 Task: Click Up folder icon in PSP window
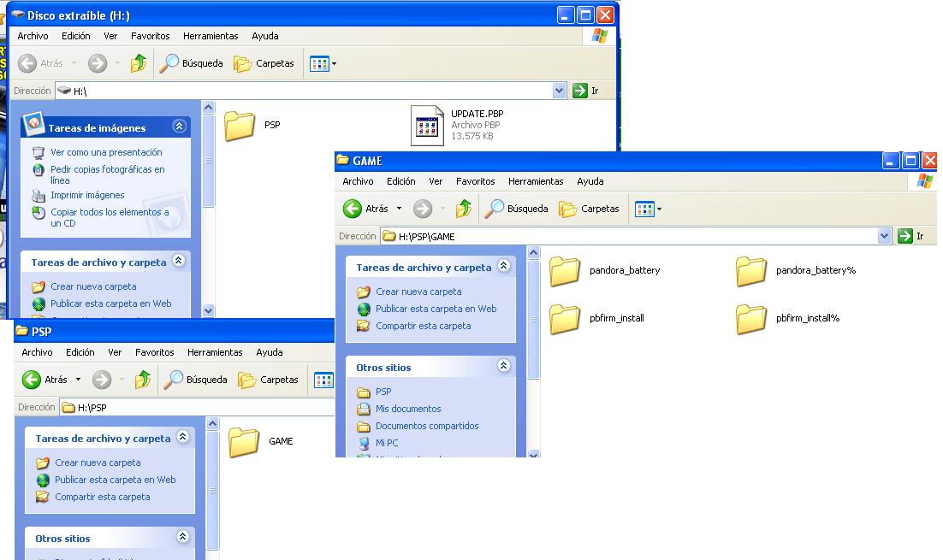[143, 380]
